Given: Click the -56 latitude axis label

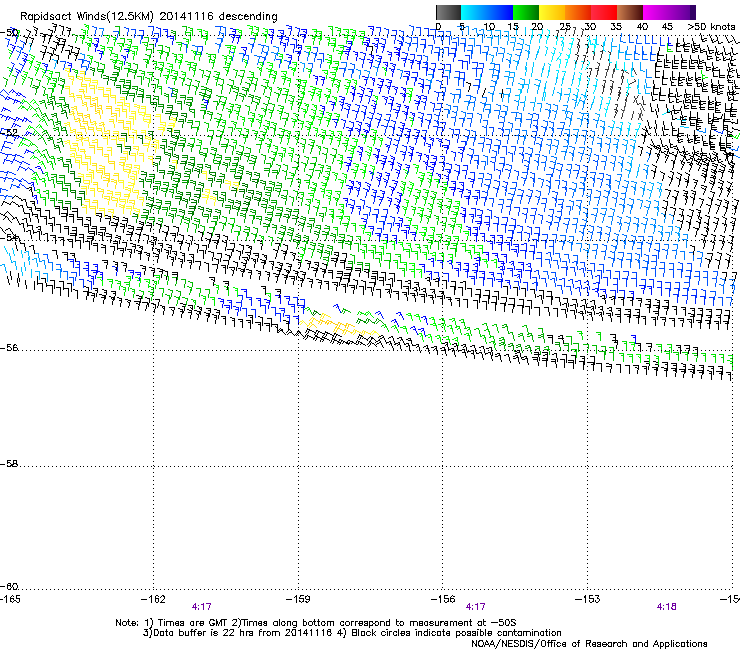Looking at the screenshot, I should 9,347.
